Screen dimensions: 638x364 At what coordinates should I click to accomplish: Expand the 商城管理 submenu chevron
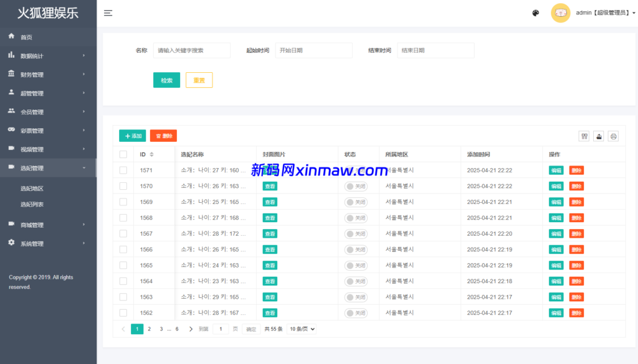coord(84,225)
